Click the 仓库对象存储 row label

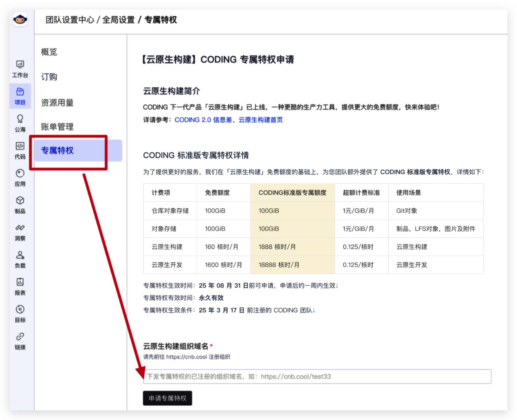click(x=170, y=211)
